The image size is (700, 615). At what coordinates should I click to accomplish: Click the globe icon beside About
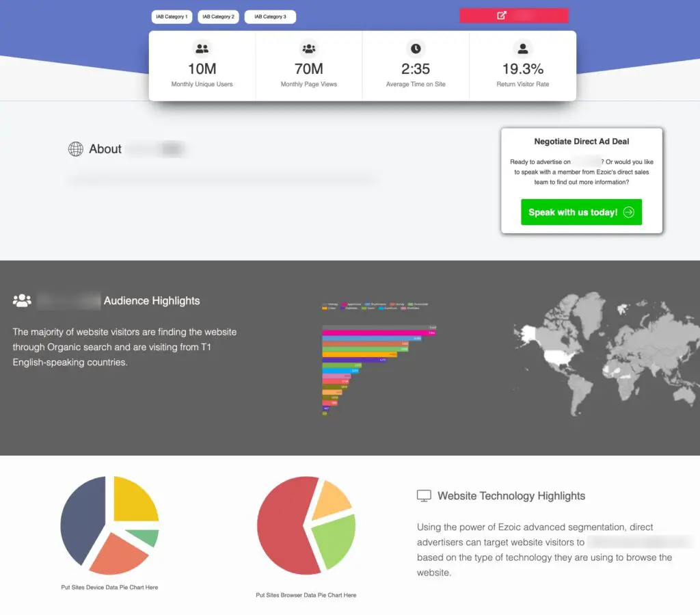click(x=75, y=148)
